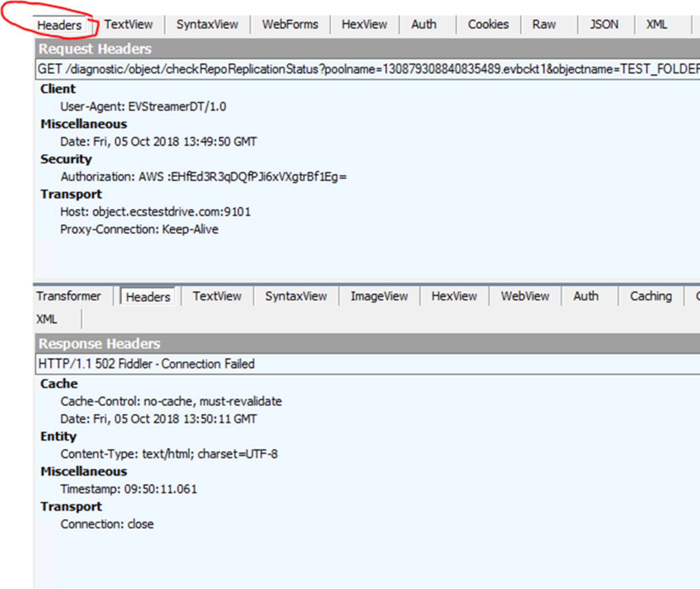Select the response Date 13:50:11 GMT header
The width and height of the screenshot is (700, 589).
coord(158,419)
